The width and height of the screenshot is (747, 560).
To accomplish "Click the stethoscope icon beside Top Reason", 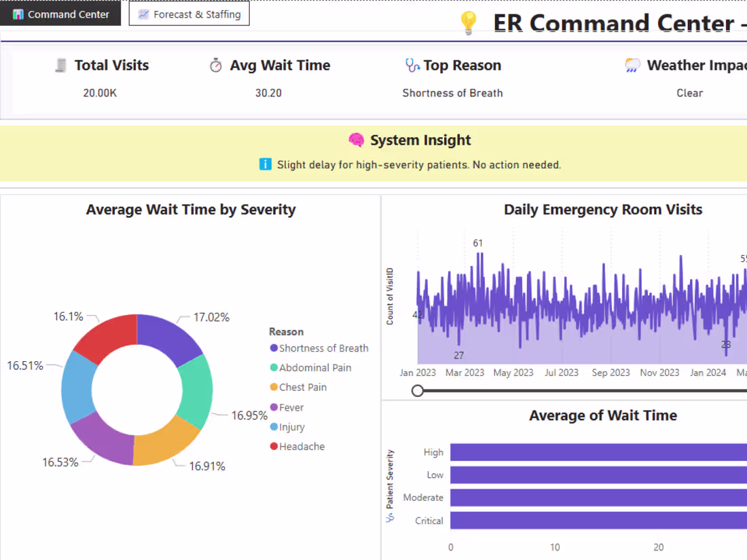I will point(411,64).
